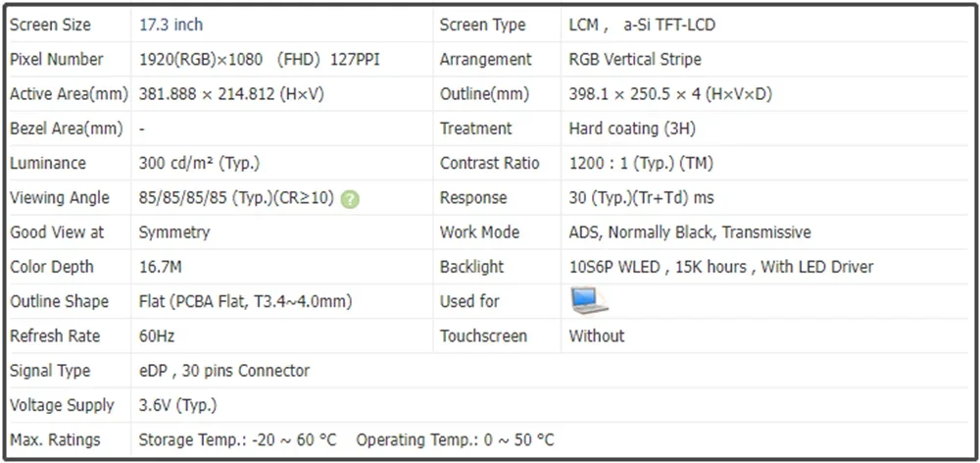
Task: Select the 30 (Typ.)(Tr+Td) ms response value
Action: pos(641,197)
